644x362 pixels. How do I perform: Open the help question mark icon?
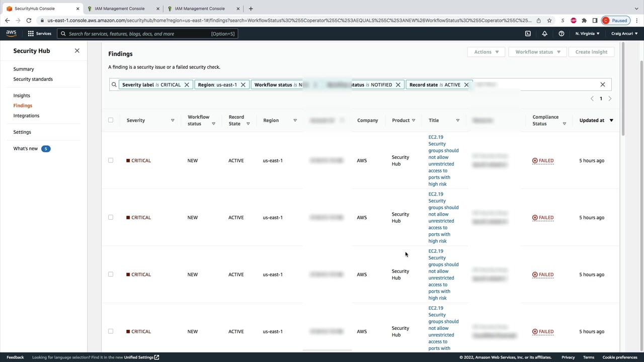point(561,34)
